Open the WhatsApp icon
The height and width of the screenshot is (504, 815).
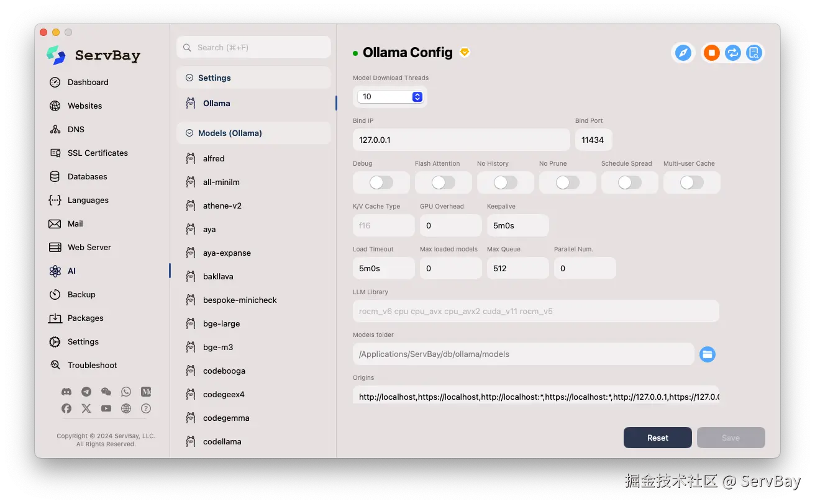point(126,392)
